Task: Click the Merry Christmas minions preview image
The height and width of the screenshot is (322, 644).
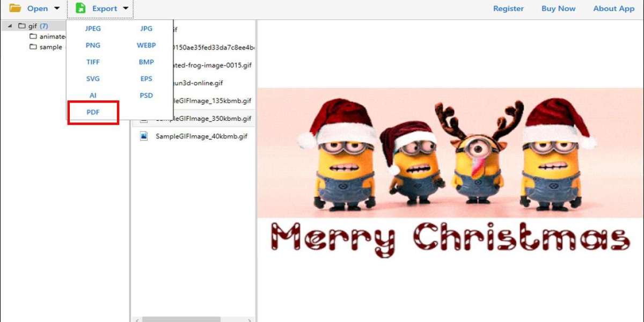Action: coord(450,173)
